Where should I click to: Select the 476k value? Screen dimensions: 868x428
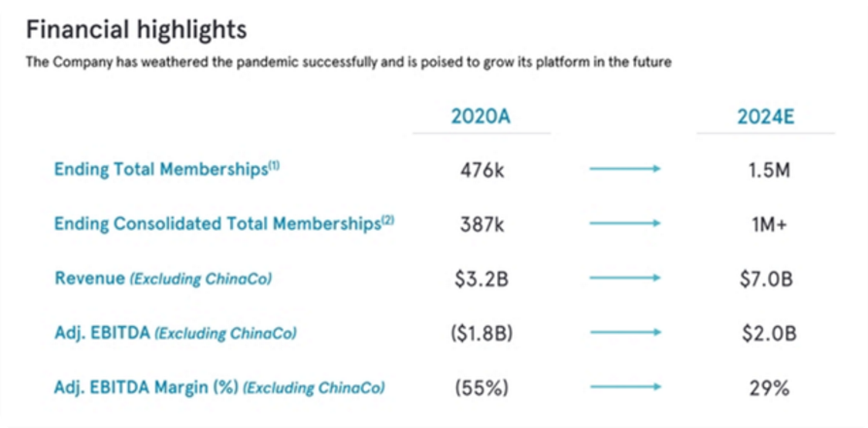tap(482, 170)
